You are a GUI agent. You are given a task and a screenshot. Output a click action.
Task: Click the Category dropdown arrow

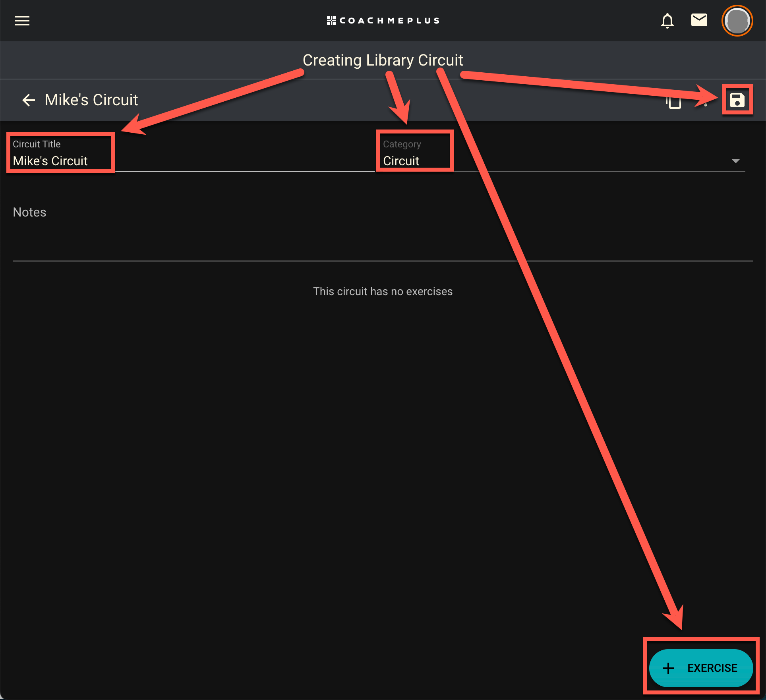pyautogui.click(x=736, y=161)
